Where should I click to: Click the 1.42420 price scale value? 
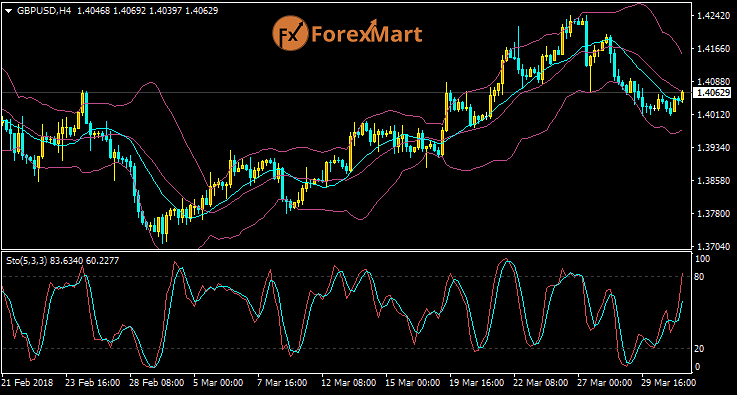point(713,16)
